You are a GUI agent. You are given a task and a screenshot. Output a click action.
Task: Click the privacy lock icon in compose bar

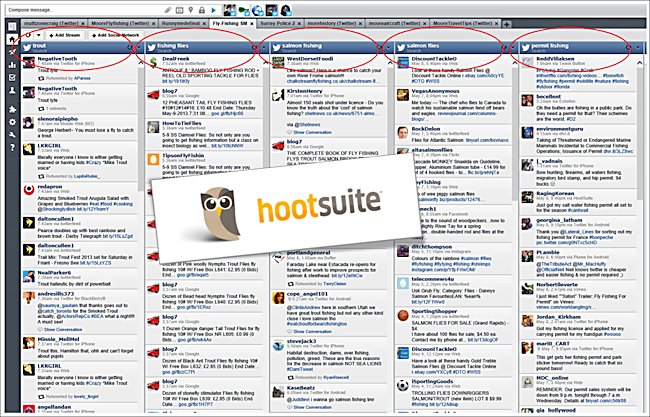[x=202, y=10]
